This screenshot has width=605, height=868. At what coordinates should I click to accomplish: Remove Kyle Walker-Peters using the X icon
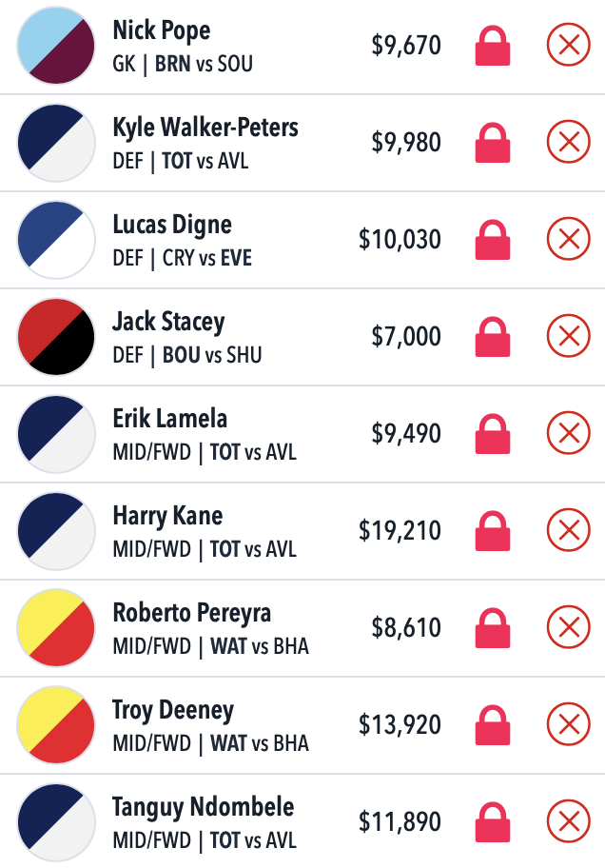pos(569,142)
